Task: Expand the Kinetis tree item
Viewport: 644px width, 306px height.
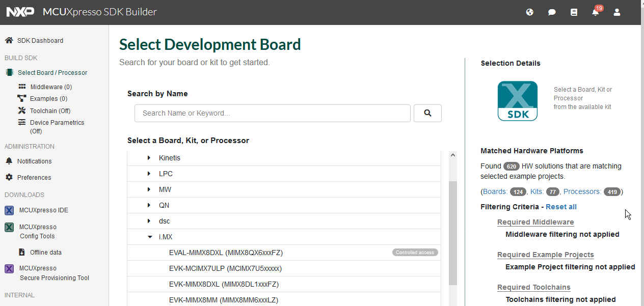Action: 148,158
